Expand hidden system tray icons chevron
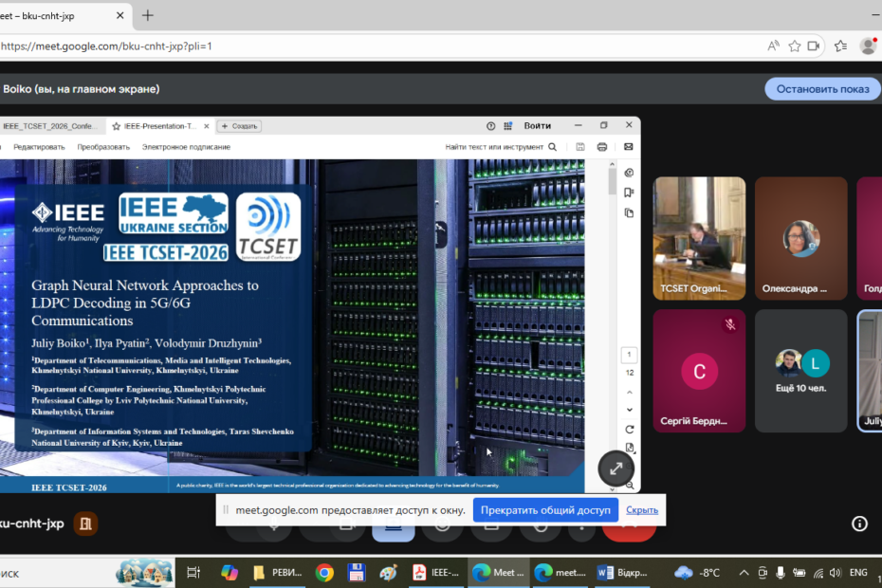 (x=743, y=573)
